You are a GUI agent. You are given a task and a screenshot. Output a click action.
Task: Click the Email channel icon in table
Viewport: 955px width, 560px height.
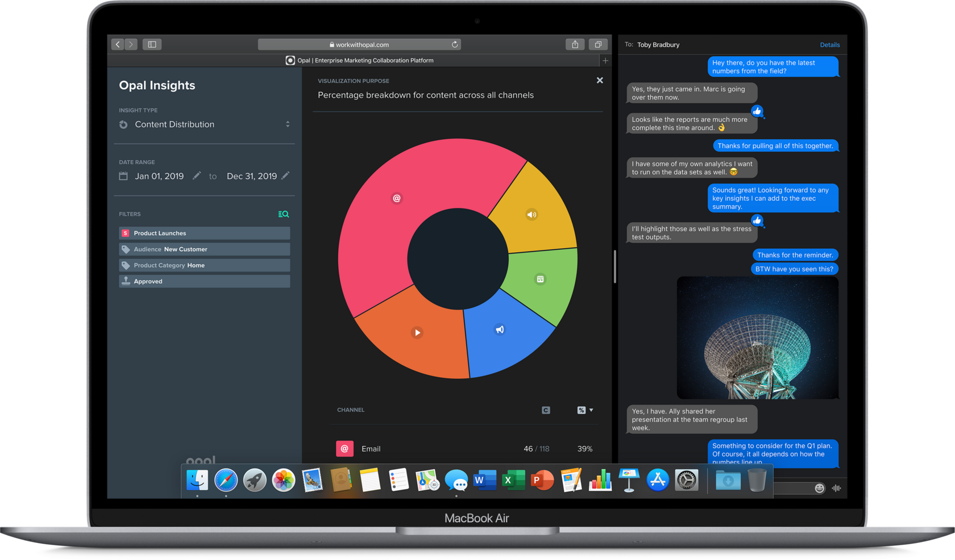(x=344, y=449)
